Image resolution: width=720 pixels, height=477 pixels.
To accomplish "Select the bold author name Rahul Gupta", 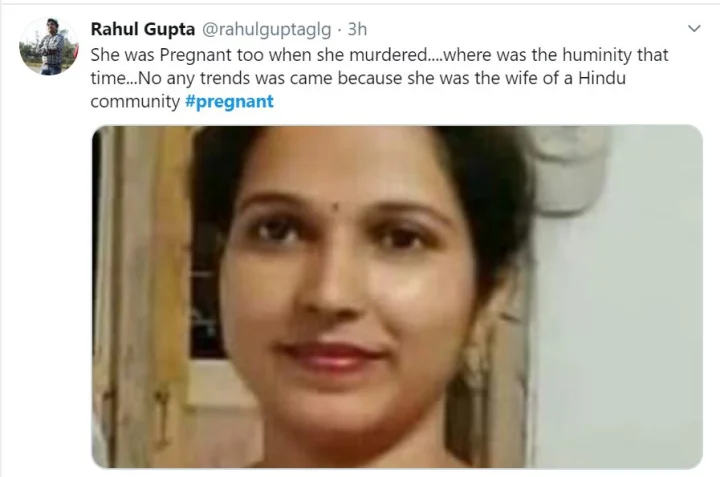I will click(x=143, y=29).
